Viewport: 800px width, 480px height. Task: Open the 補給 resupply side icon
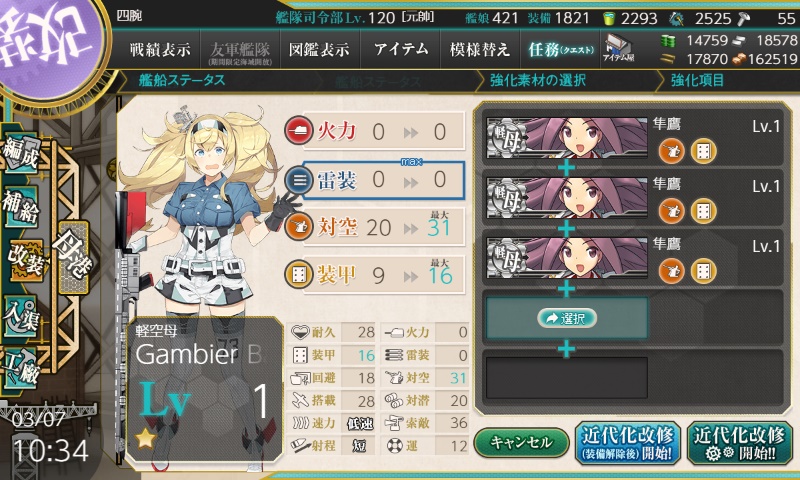point(20,208)
